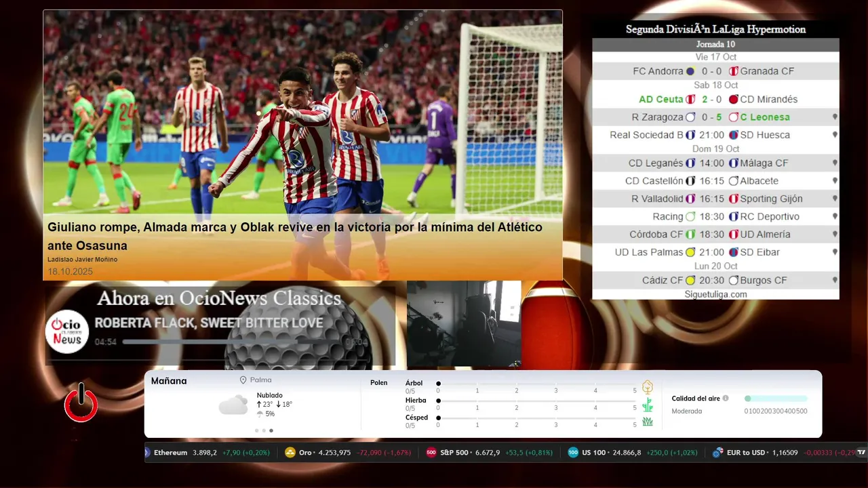This screenshot has height=488, width=868.
Task: Click the Racing vs RC Deportivo 18:30 time
Action: 712,217
